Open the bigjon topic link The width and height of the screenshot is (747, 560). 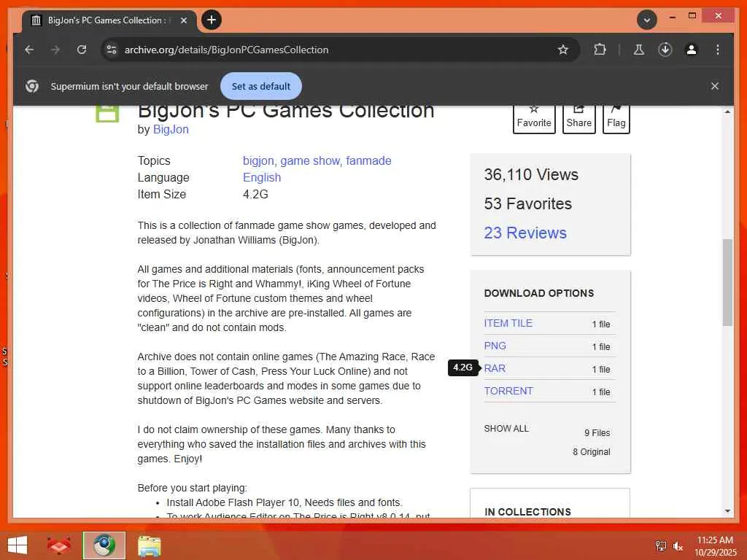(259, 161)
